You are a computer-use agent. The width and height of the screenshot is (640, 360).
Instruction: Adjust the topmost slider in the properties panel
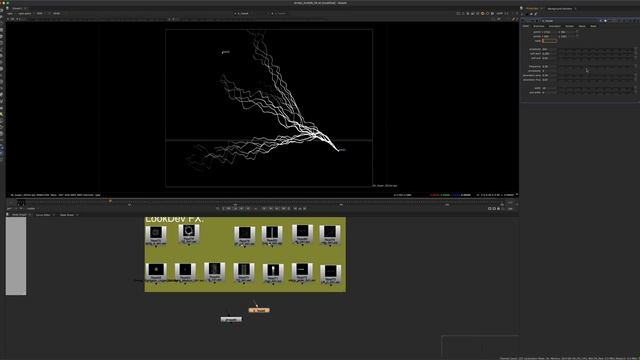coord(596,49)
